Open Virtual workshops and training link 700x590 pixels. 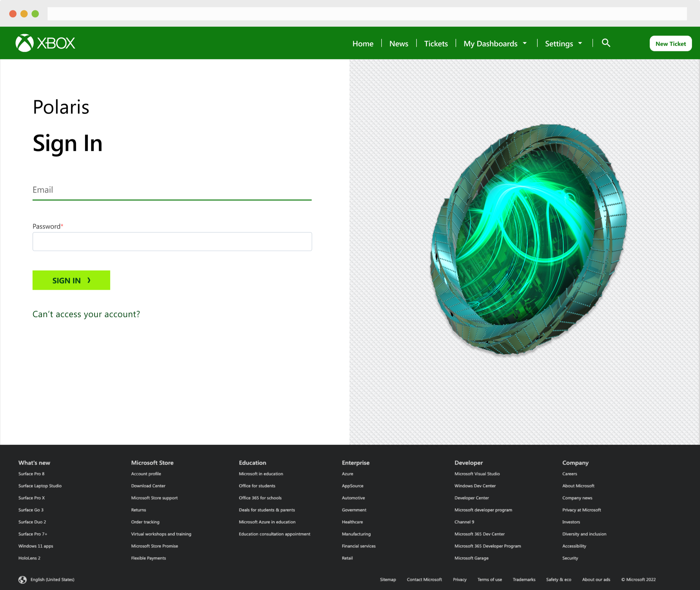point(161,534)
